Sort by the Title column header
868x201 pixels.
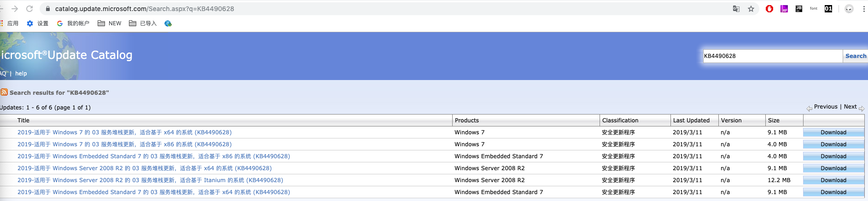23,121
